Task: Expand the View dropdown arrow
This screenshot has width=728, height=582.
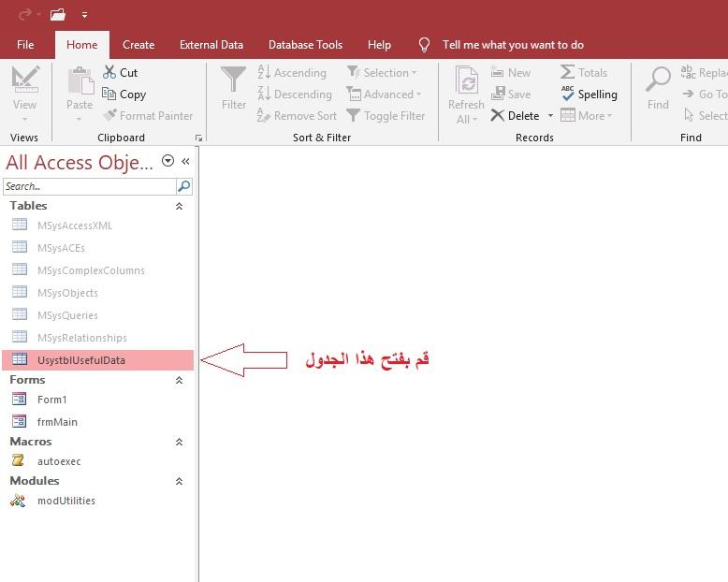Action: [25, 120]
